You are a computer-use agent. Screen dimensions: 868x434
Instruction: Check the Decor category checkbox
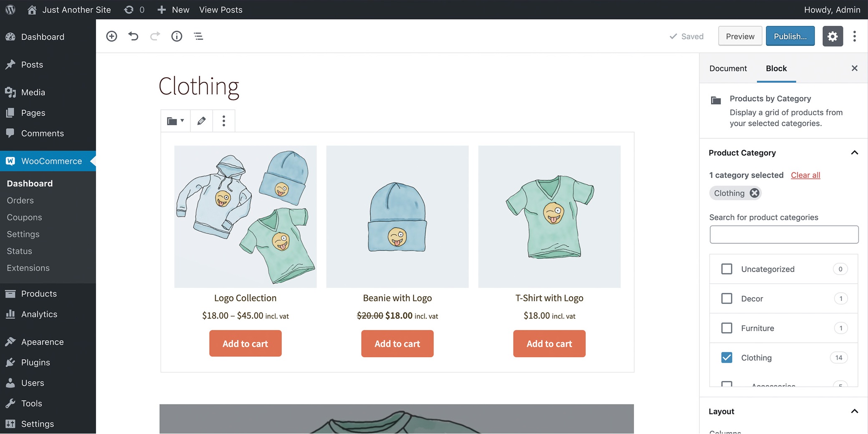(726, 298)
